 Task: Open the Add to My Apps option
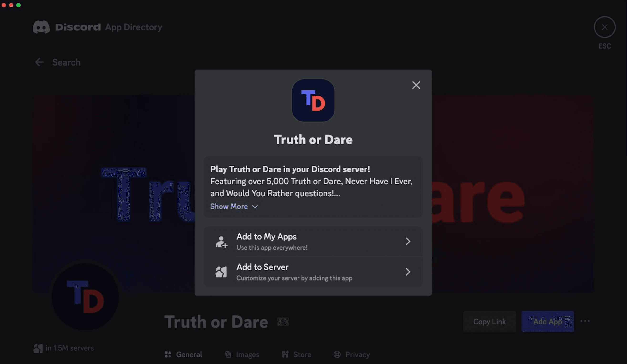(x=313, y=241)
